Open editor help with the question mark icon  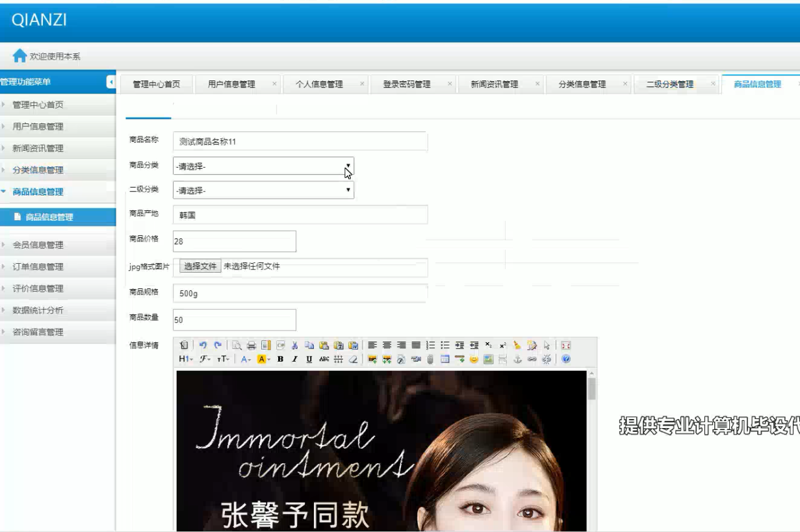(x=565, y=359)
